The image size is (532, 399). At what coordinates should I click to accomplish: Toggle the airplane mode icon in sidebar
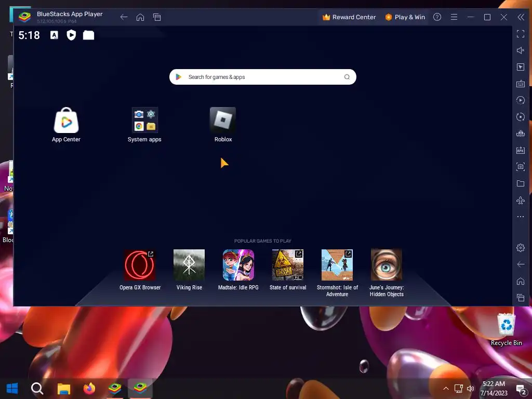(521, 200)
